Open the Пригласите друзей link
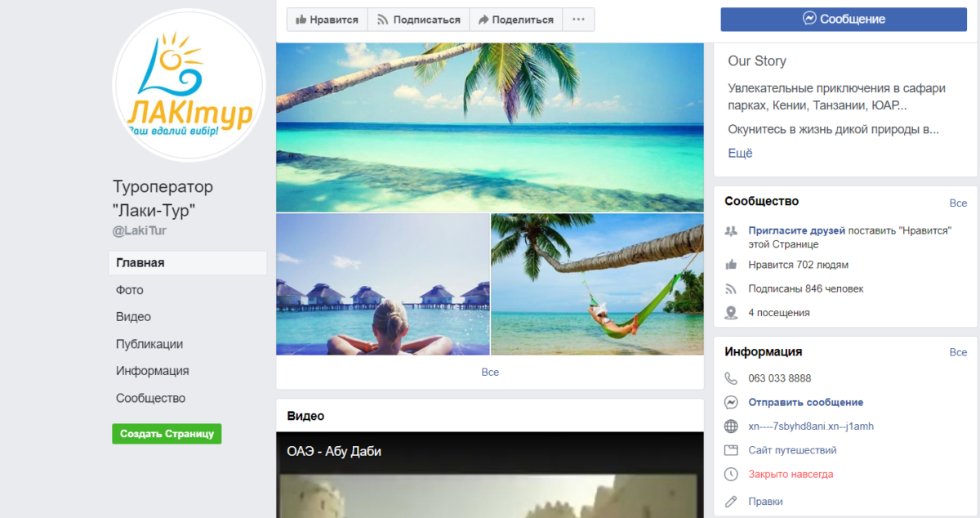980x518 pixels. pyautogui.click(x=796, y=231)
